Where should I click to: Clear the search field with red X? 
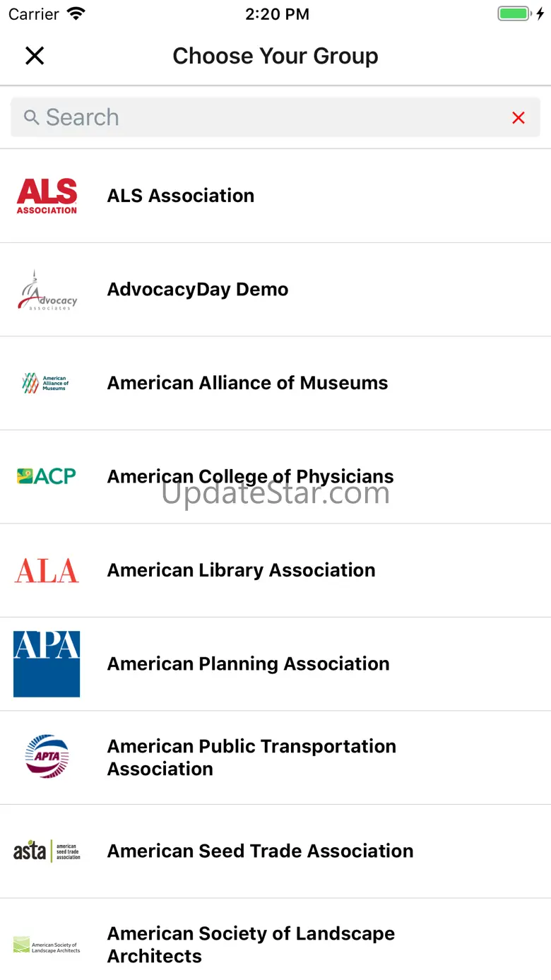519,118
